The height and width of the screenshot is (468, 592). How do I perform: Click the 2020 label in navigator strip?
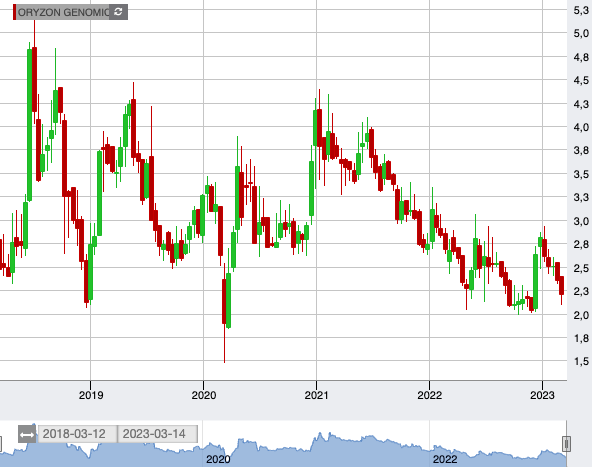point(218,459)
